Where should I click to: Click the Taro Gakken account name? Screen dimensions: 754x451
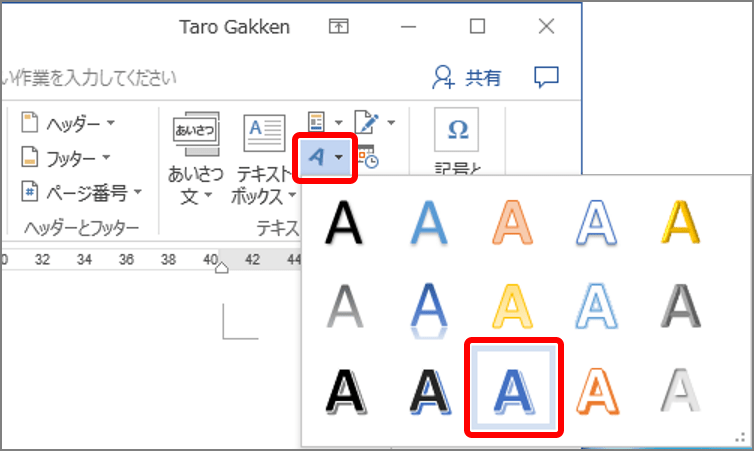[x=235, y=27]
